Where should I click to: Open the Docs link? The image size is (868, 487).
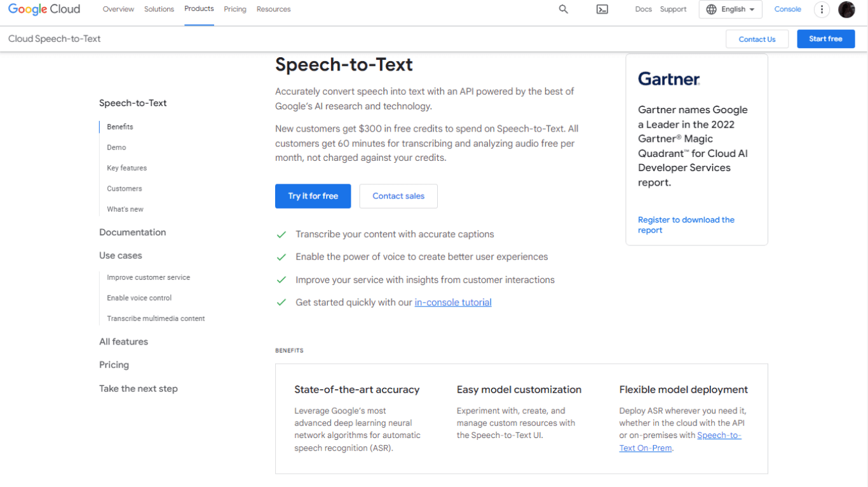(644, 10)
